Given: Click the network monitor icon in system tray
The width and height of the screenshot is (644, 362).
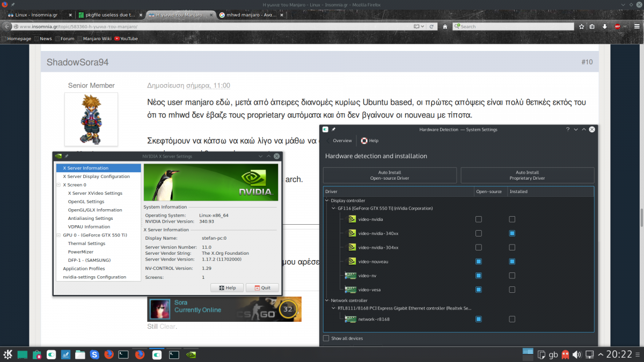Looking at the screenshot, I should click(x=589, y=354).
